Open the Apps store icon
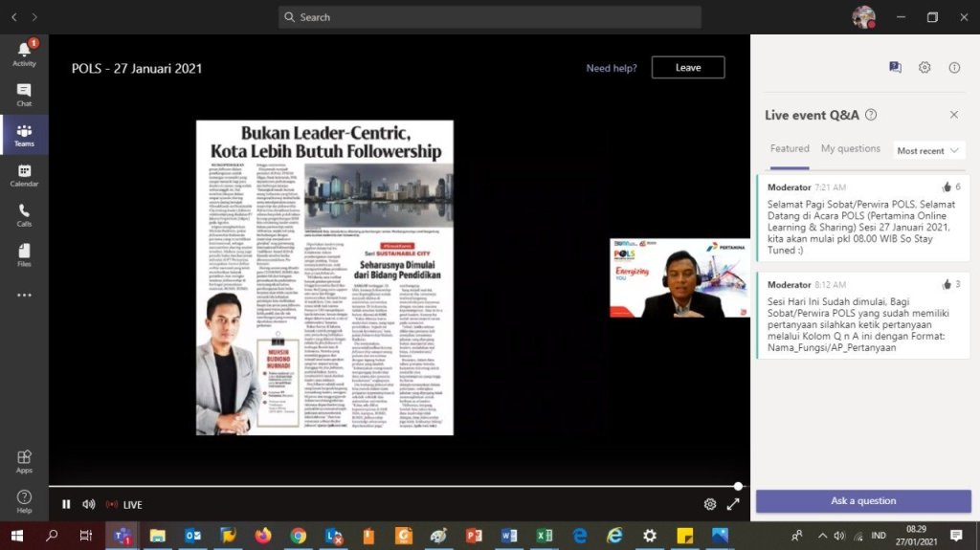The width and height of the screenshot is (980, 550). [24, 461]
